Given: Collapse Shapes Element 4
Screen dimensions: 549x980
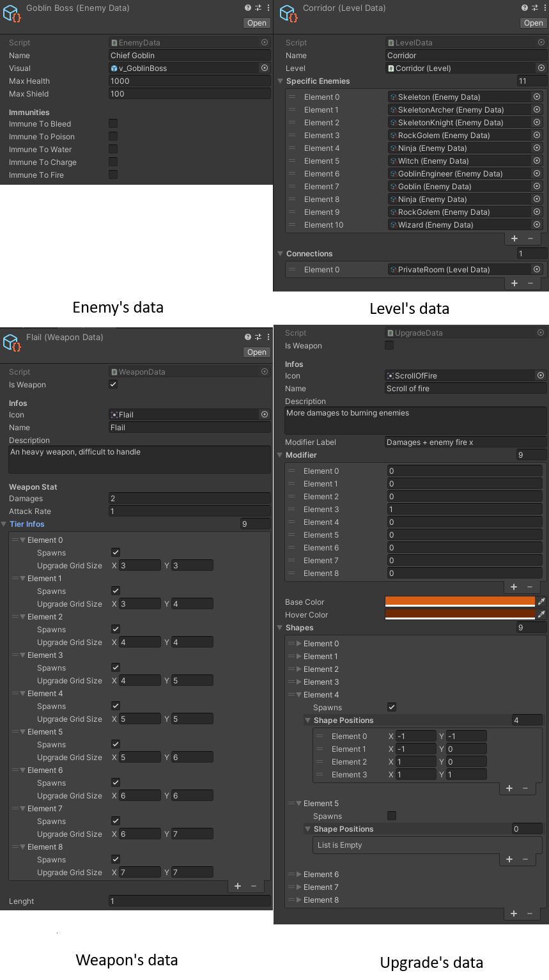Looking at the screenshot, I should [298, 695].
